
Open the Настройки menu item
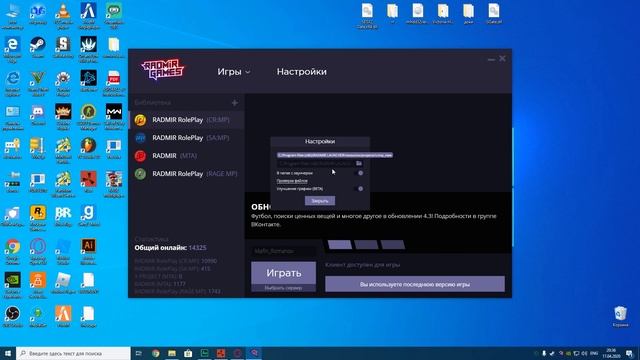coord(302,72)
